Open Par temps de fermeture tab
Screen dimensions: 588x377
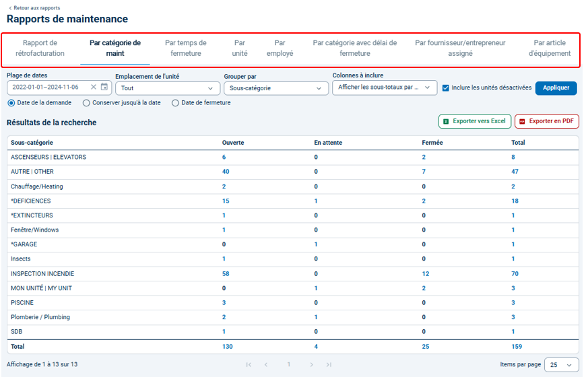(186, 48)
